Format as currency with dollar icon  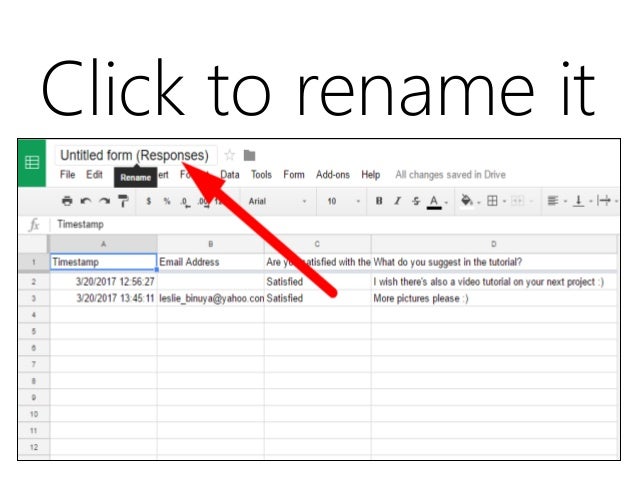[x=149, y=201]
